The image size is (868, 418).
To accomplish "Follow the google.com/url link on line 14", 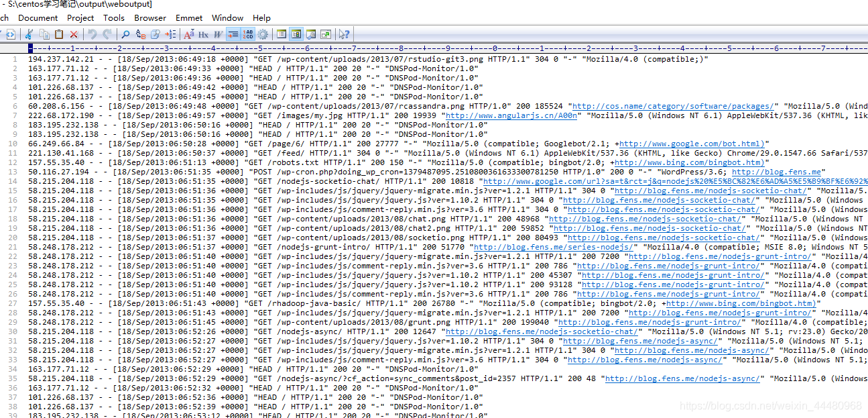I will [x=675, y=181].
